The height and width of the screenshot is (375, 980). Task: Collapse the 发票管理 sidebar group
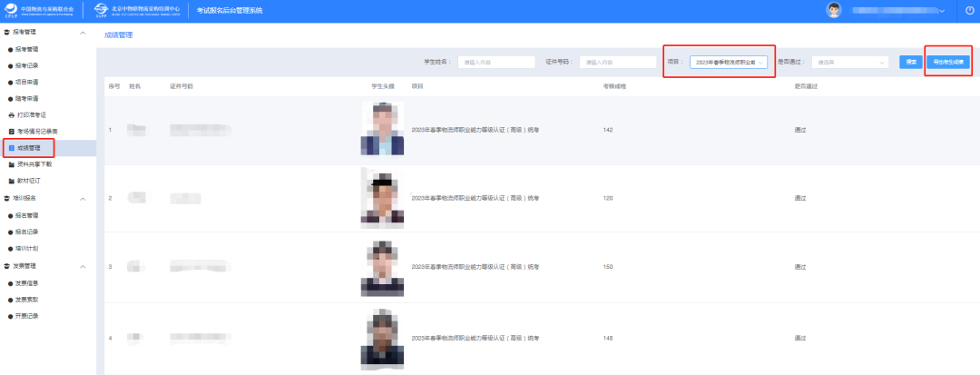[x=83, y=266]
